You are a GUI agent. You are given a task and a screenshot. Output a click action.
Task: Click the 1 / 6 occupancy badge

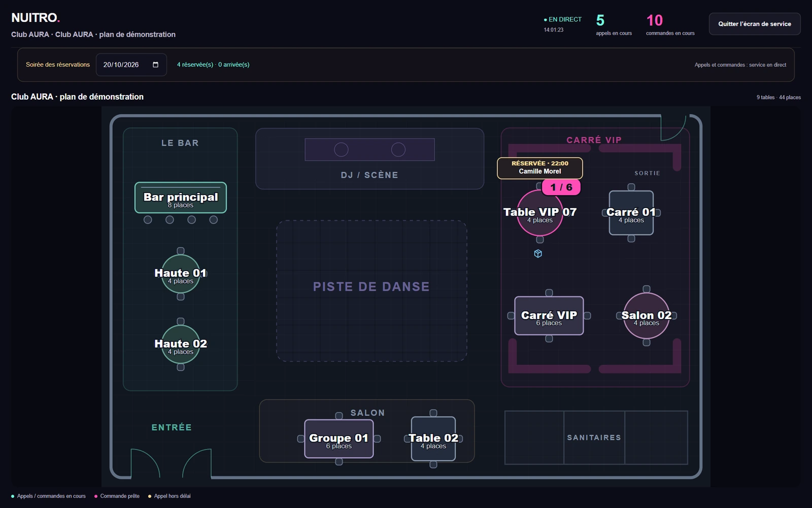(561, 187)
